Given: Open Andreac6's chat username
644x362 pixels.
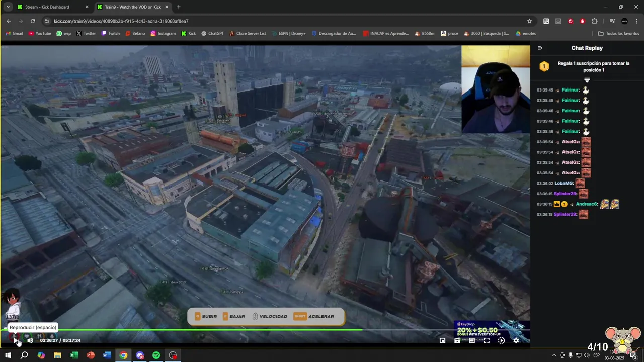Looking at the screenshot, I should [x=587, y=204].
